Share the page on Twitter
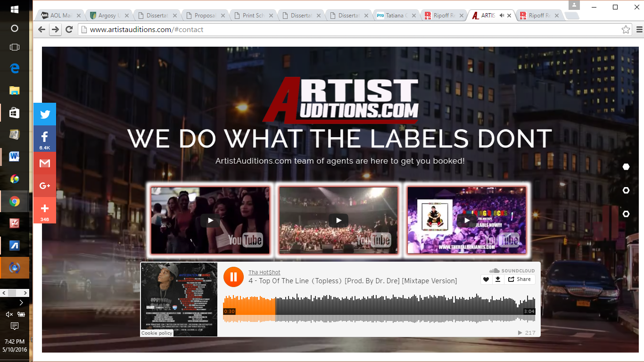644x362 pixels. [x=45, y=114]
